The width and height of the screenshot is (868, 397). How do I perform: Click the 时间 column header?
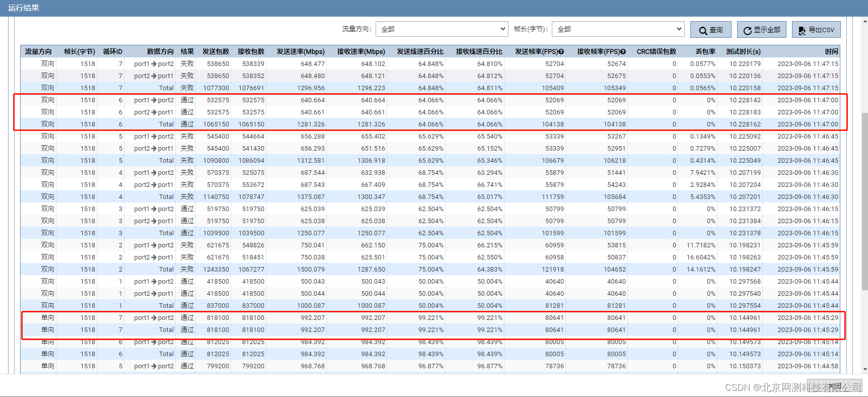click(832, 52)
